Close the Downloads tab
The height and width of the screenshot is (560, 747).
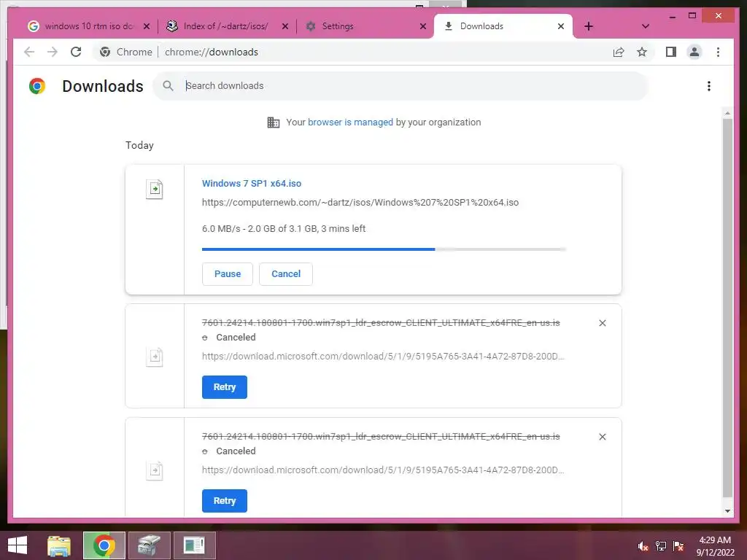pyautogui.click(x=561, y=26)
